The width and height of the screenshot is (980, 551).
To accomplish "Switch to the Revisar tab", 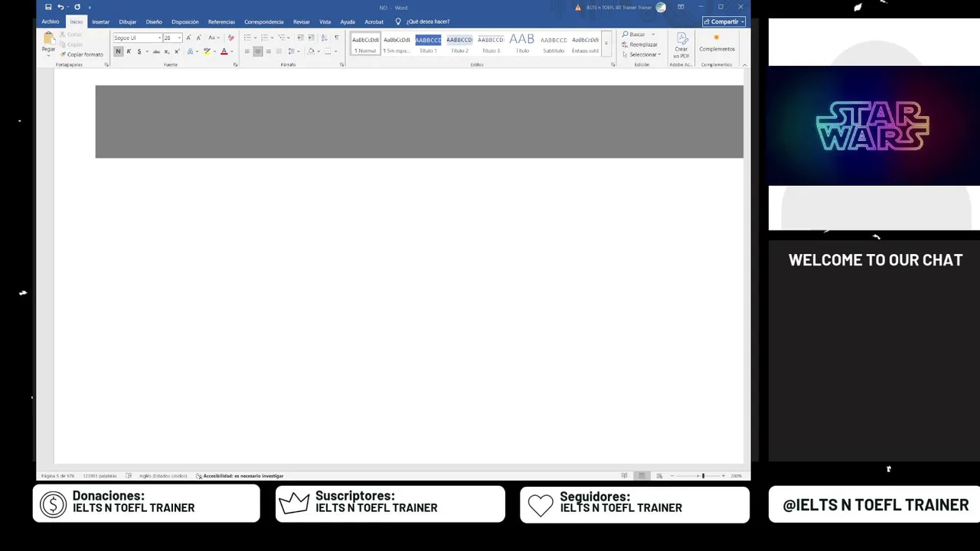I will tap(302, 21).
